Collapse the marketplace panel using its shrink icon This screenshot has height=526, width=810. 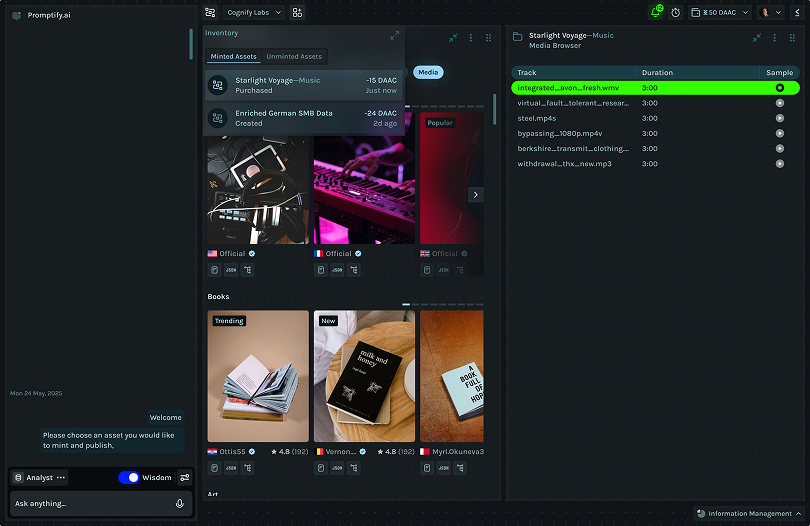coord(453,38)
